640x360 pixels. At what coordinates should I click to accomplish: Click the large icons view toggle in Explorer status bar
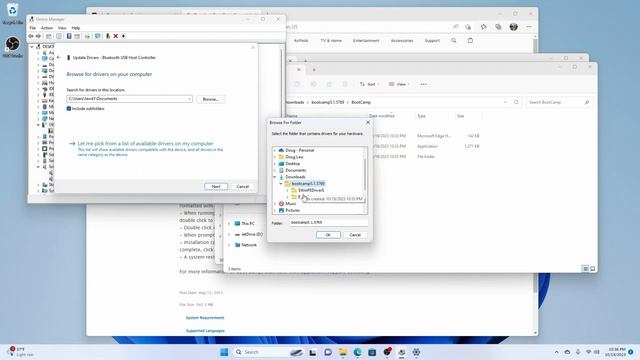click(592, 269)
